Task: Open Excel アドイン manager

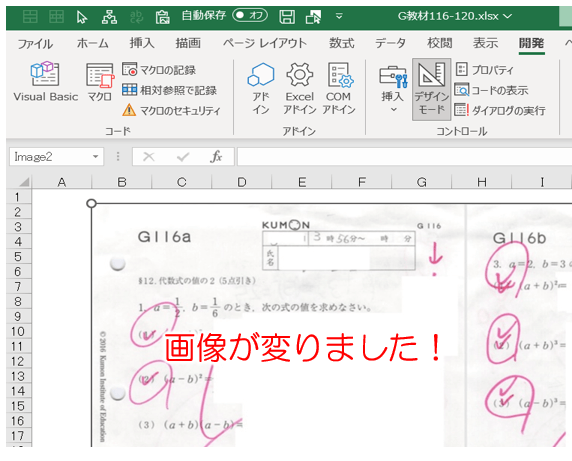Action: [x=299, y=89]
